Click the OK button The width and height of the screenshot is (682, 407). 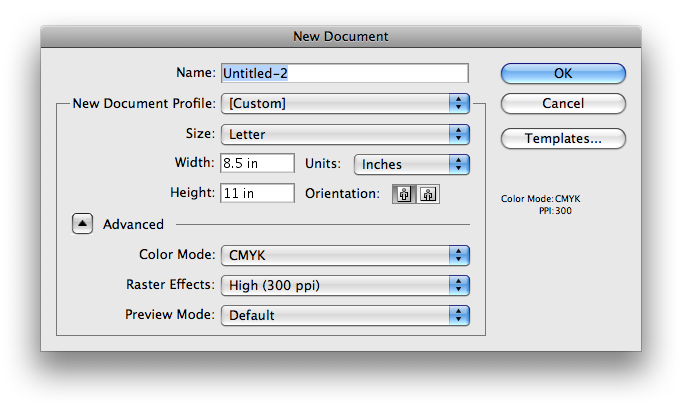coord(563,73)
